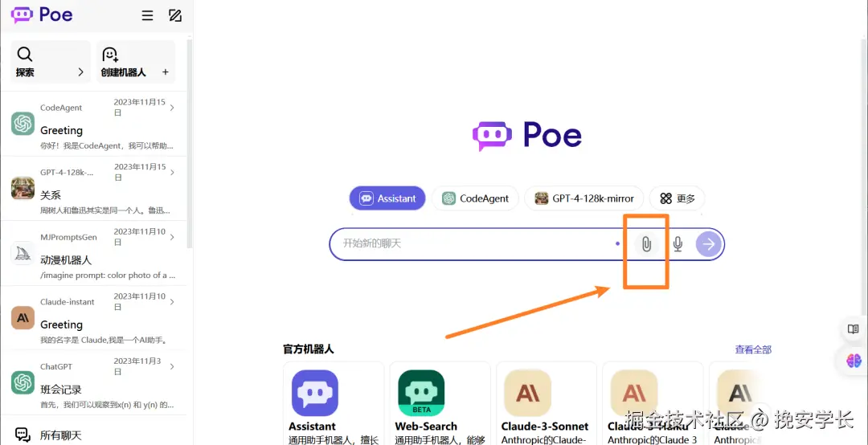The width and height of the screenshot is (868, 445).
Task: Click 官方机器人 section heading
Action: 309,349
